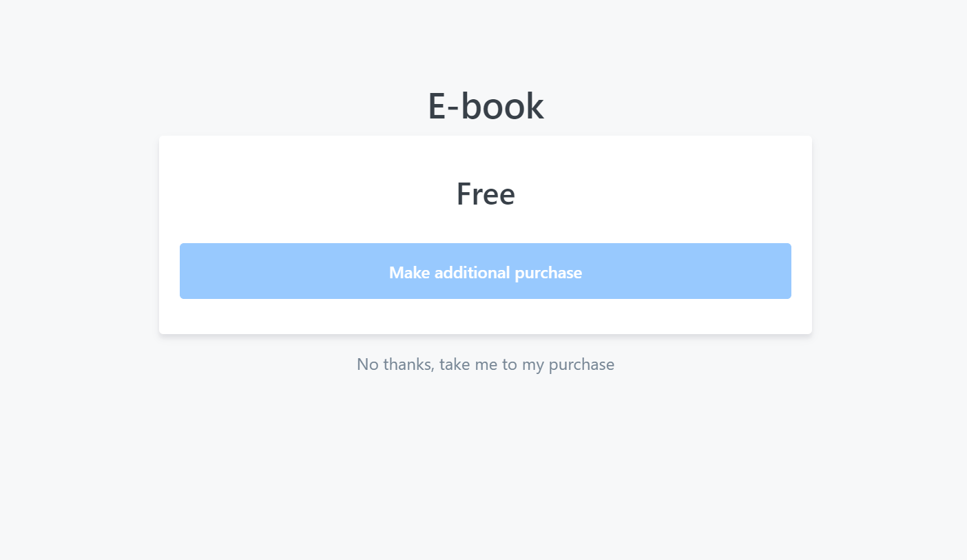Click the empty card area beside the Free label
The image size is (967, 560).
click(654, 194)
